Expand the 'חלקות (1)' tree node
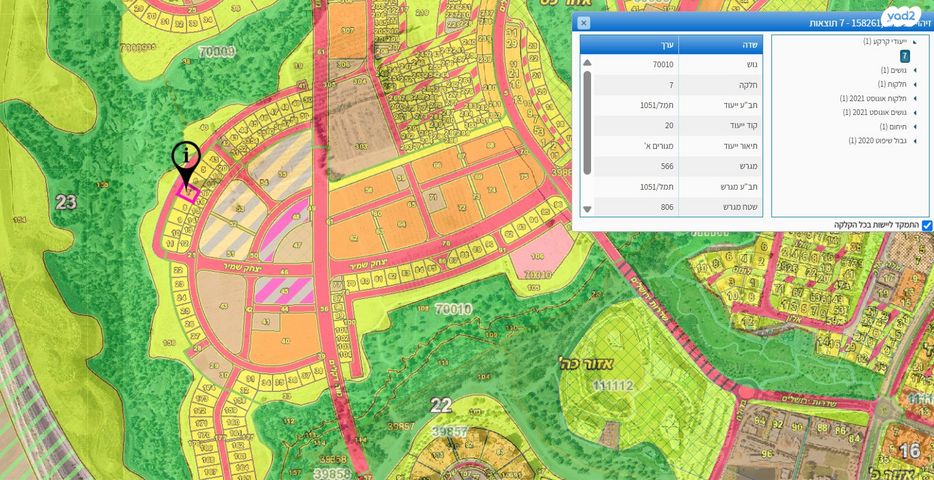This screenshot has width=934, height=480. [x=914, y=85]
